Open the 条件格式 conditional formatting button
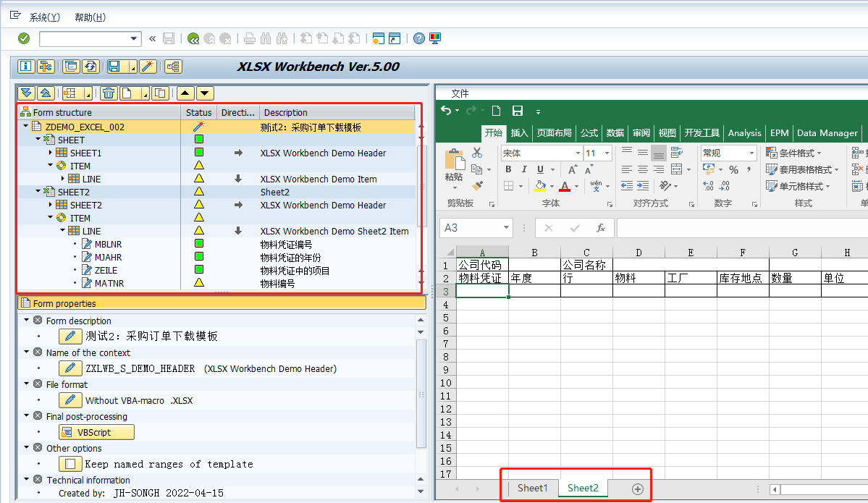Screen dimensions: 868x503 [794, 153]
